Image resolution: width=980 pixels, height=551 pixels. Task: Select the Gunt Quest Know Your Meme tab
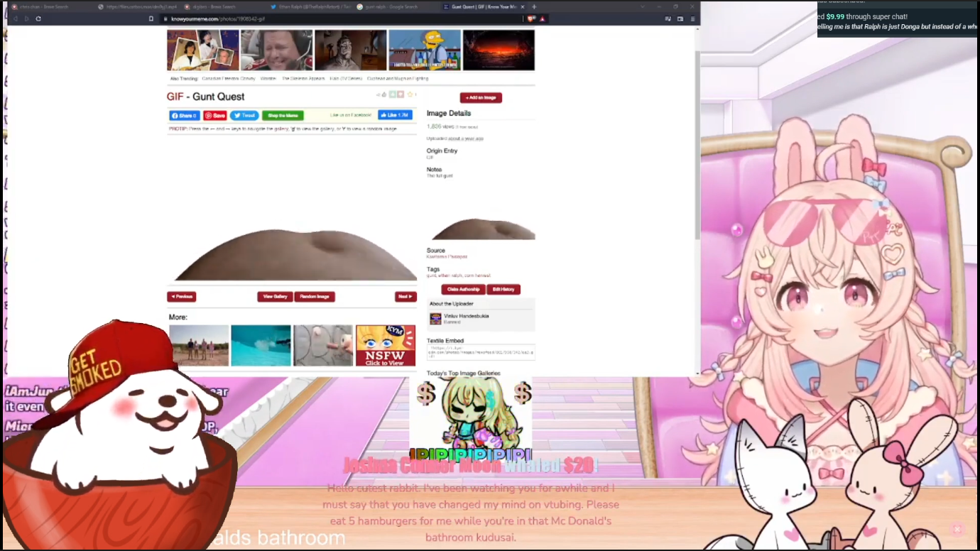pyautogui.click(x=483, y=6)
